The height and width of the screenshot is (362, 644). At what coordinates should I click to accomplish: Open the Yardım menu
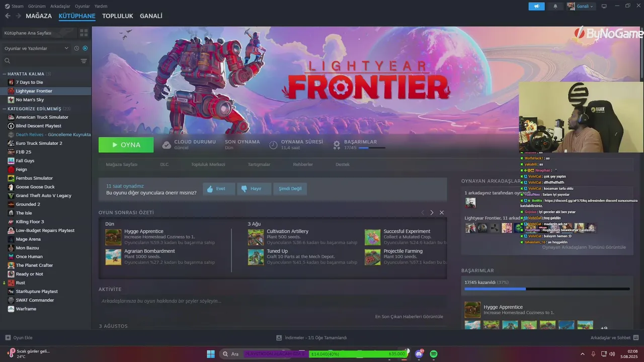coord(101,6)
